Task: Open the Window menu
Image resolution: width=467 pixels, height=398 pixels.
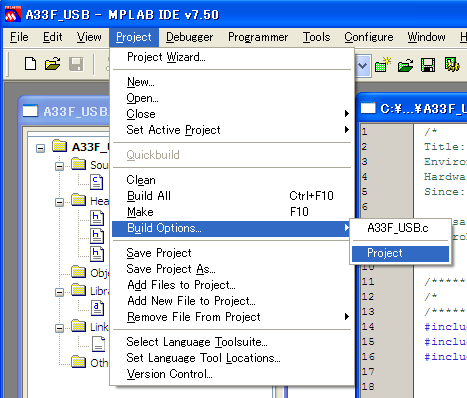Action: point(426,37)
